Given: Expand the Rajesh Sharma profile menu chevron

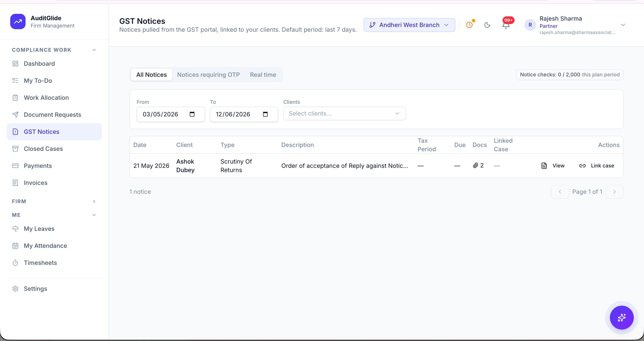Looking at the screenshot, I should [623, 25].
